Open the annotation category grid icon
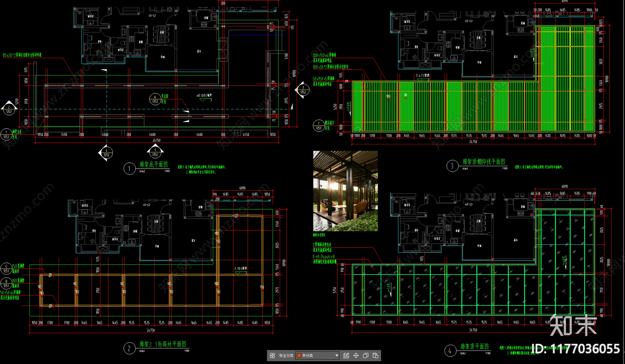The width and height of the screenshot is (625, 364). [272, 355]
